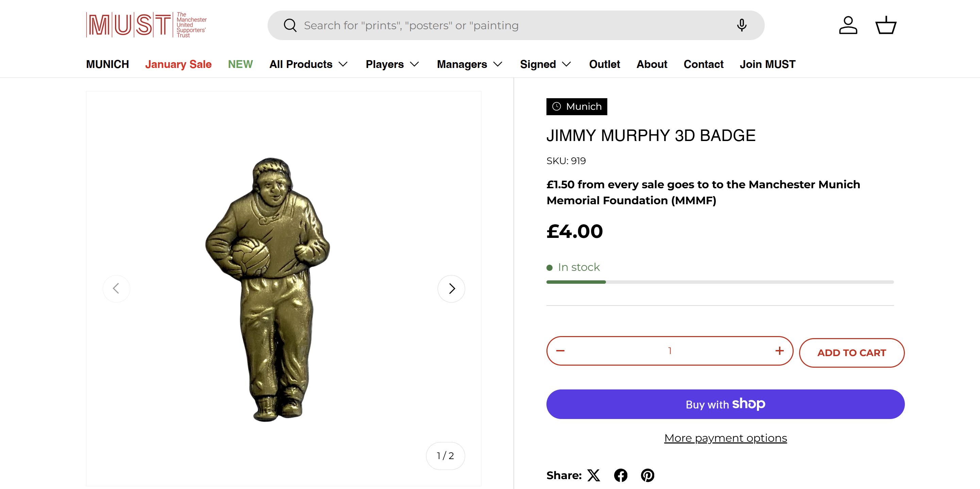Go to the Outlet page
980x489 pixels.
point(605,64)
